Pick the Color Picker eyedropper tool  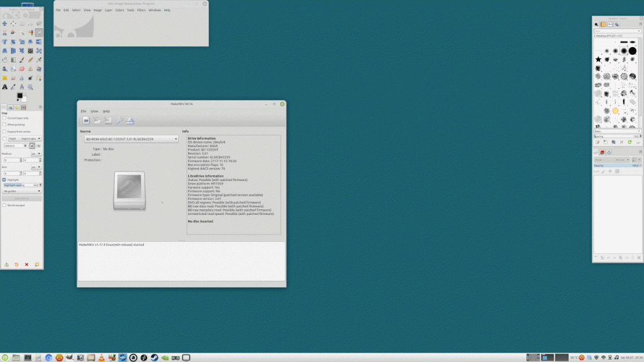pyautogui.click(x=13, y=87)
